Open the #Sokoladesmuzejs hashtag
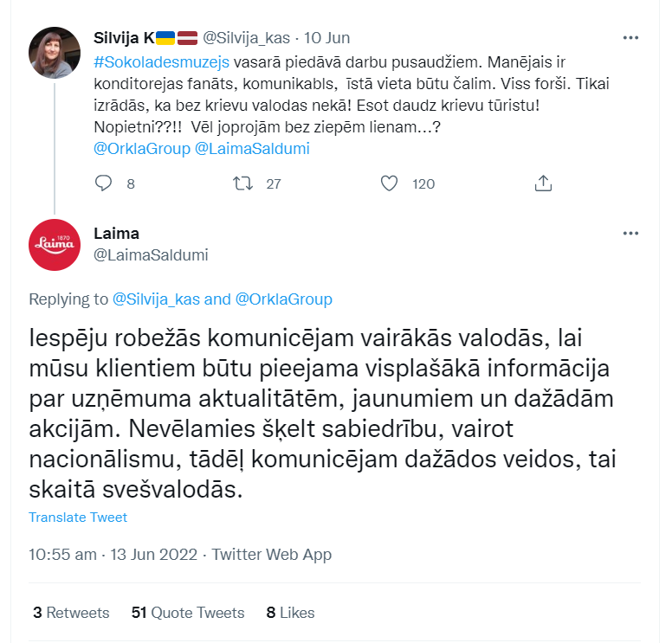Screen dimensions: 672x643 pyautogui.click(x=162, y=62)
